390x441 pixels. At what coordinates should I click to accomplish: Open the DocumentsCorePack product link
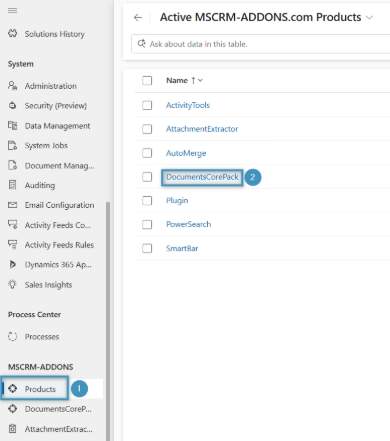(202, 177)
